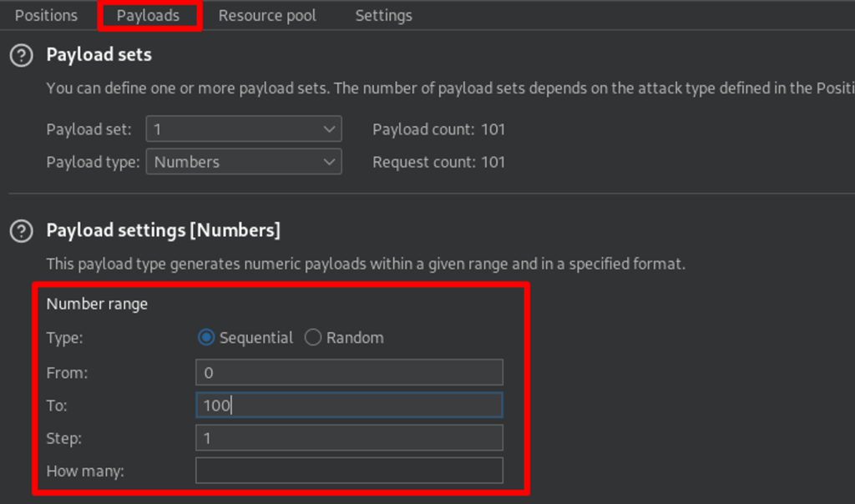
Task: Focus the To field containing 100
Action: click(x=349, y=406)
